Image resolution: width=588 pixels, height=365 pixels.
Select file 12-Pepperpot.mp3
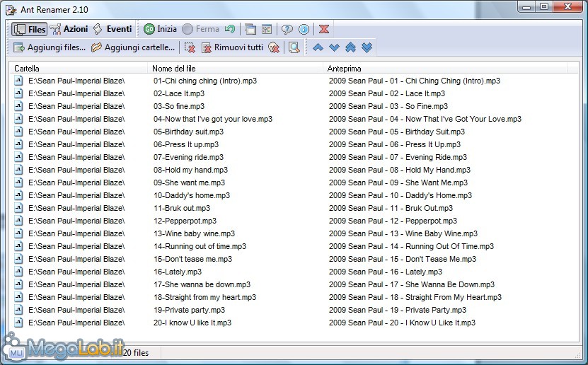pyautogui.click(x=185, y=221)
